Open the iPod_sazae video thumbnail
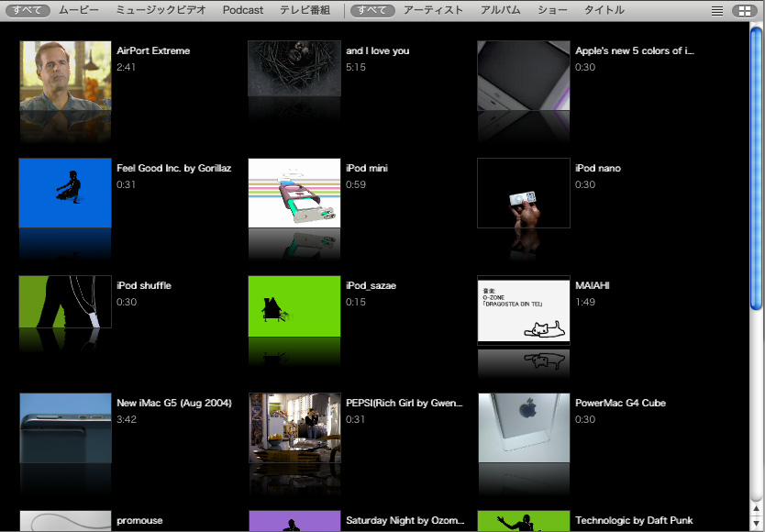The height and width of the screenshot is (532, 765). pos(294,306)
